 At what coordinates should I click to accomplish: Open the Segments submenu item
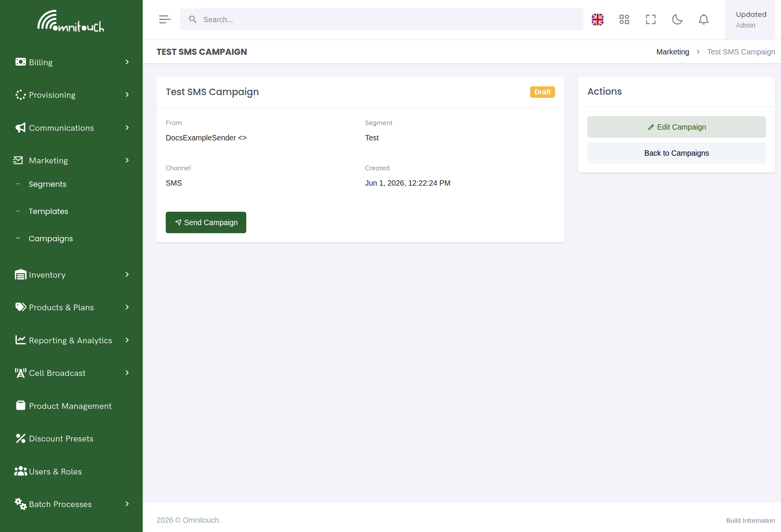coord(48,184)
